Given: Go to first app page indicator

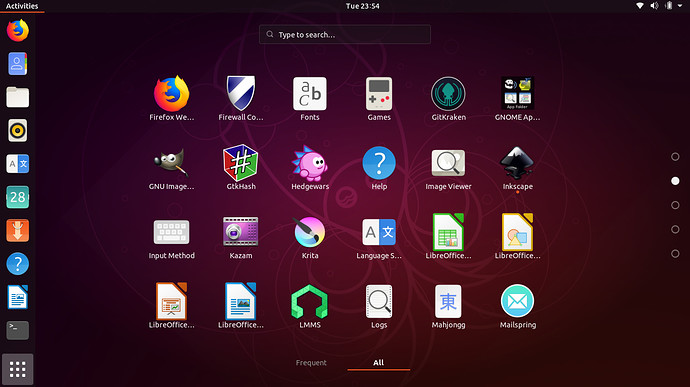Looking at the screenshot, I should point(675,157).
